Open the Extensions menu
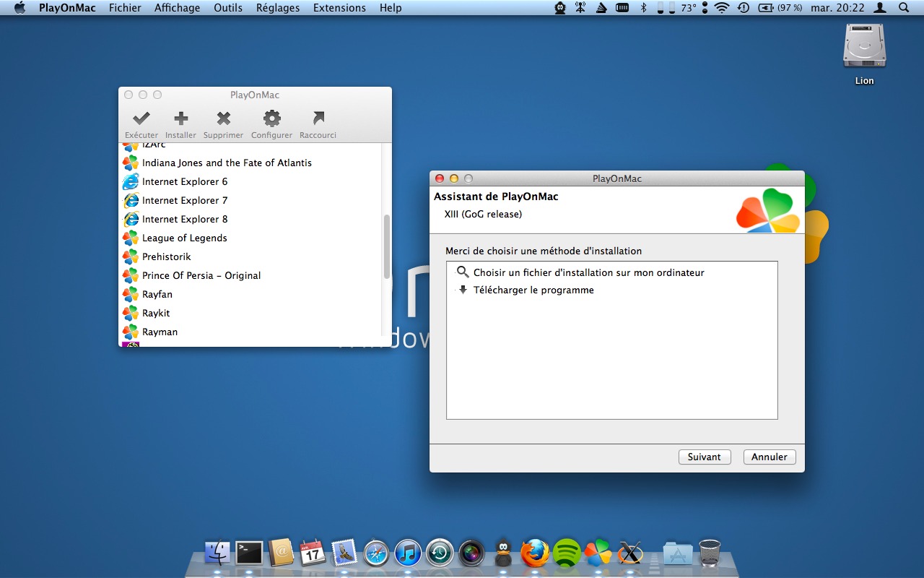924x578 pixels. tap(339, 8)
